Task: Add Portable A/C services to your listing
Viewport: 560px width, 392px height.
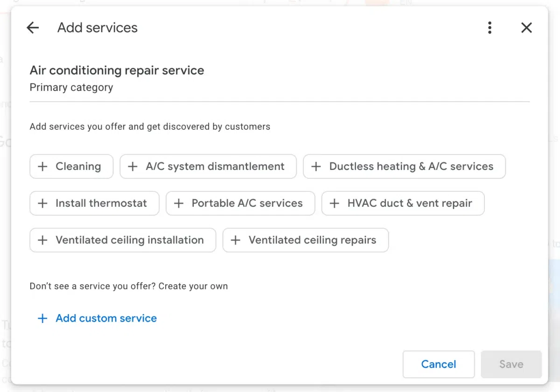Action: point(240,203)
